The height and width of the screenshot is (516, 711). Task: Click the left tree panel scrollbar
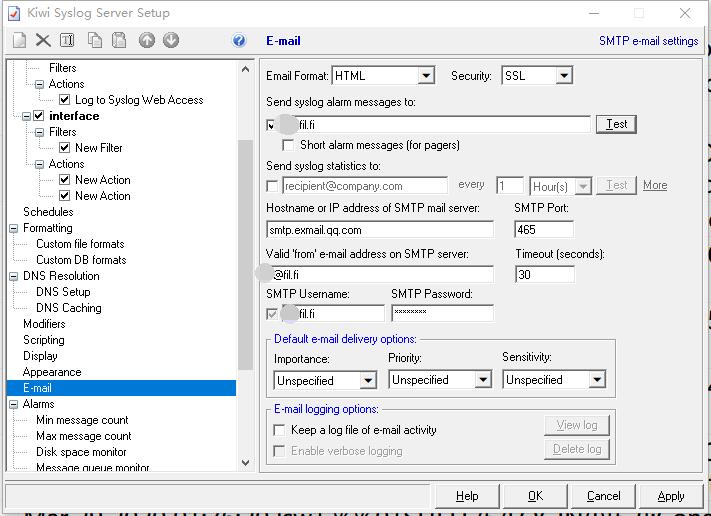244,250
